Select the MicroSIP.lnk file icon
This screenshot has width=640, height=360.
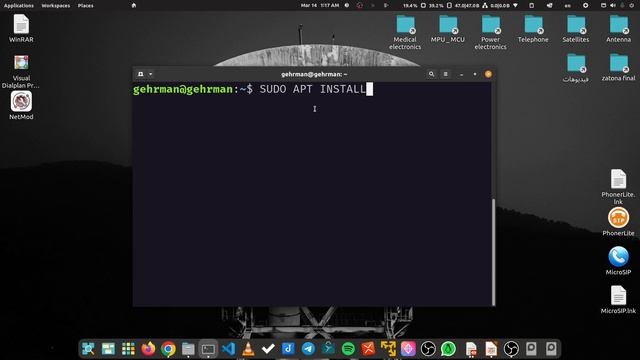pos(618,299)
